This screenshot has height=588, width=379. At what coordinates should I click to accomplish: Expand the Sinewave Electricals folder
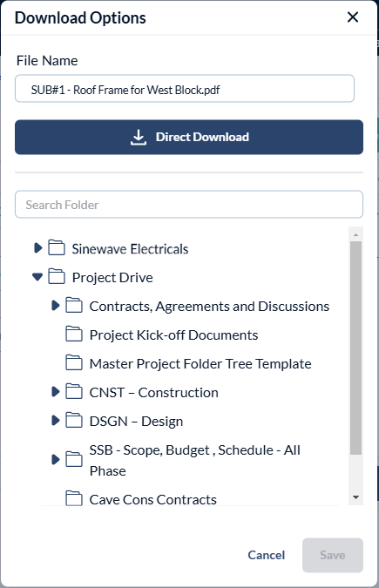pyautogui.click(x=37, y=248)
